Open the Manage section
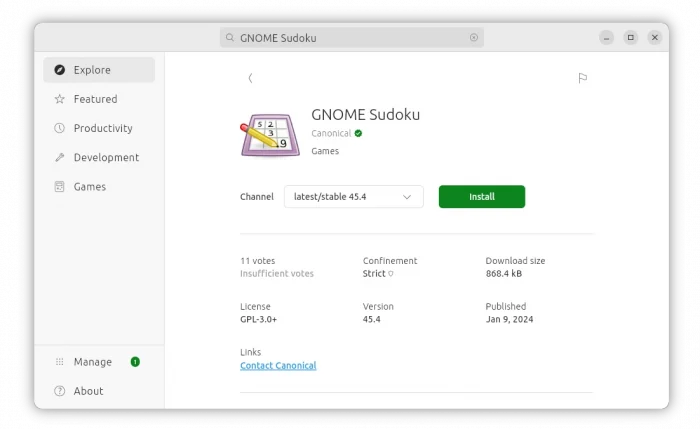700x429 pixels. 92,362
